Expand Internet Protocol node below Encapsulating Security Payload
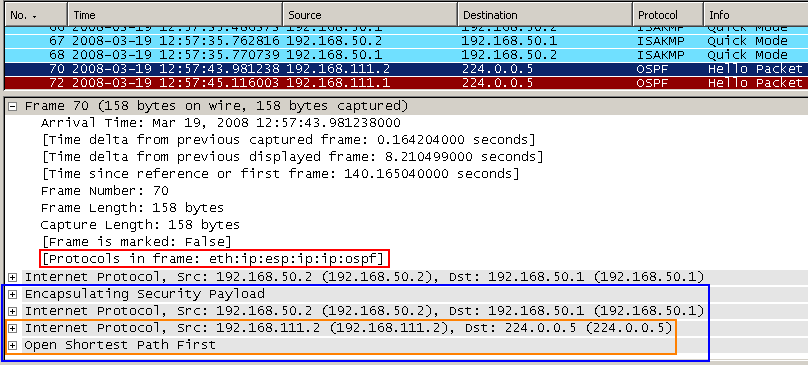Screen dimensions: 808x365 pyautogui.click(x=13, y=311)
